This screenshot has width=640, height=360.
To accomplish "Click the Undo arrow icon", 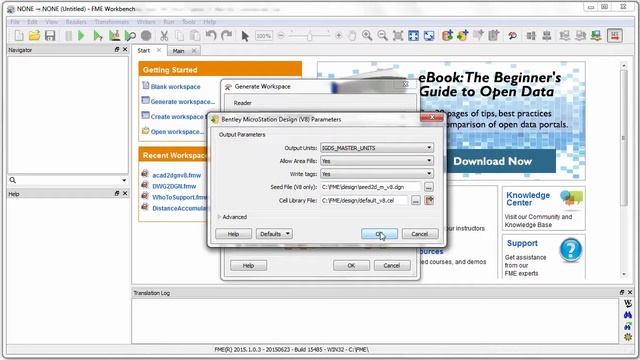I will [211, 36].
